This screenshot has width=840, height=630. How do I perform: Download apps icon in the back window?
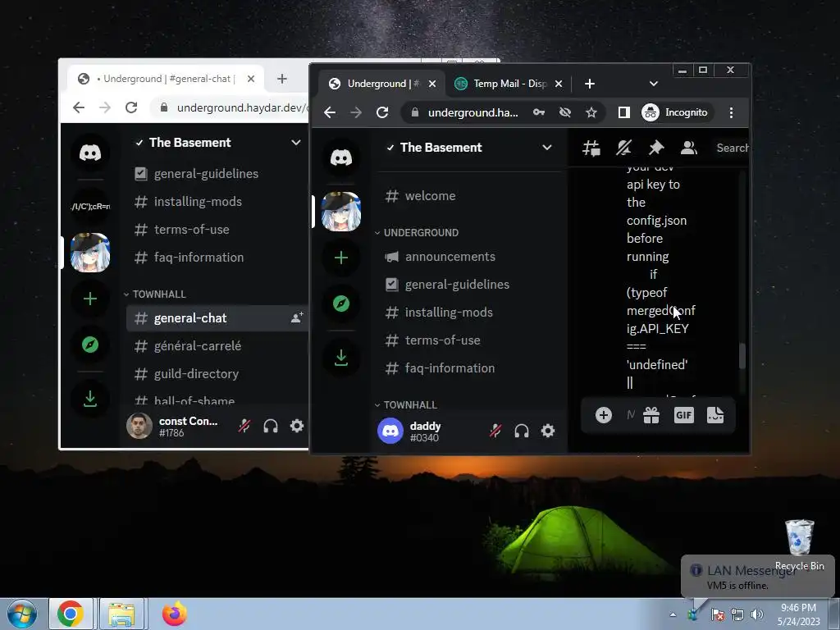coord(90,398)
